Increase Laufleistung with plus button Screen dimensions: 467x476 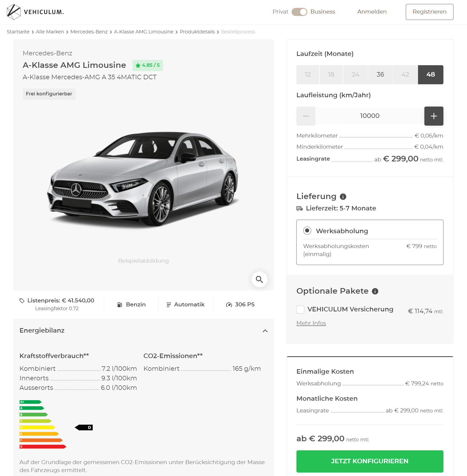(434, 116)
